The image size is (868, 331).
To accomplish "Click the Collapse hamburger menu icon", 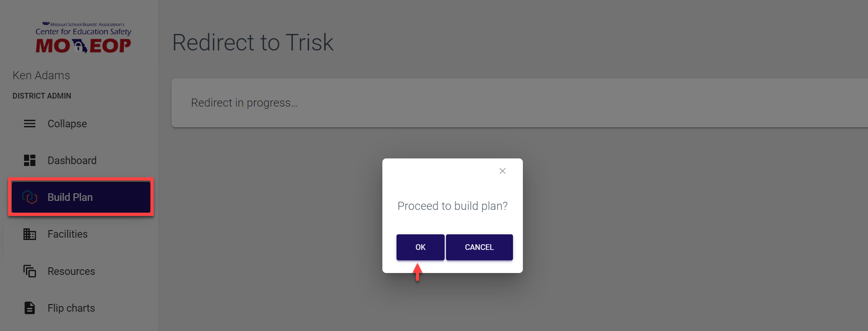I will 30,124.
